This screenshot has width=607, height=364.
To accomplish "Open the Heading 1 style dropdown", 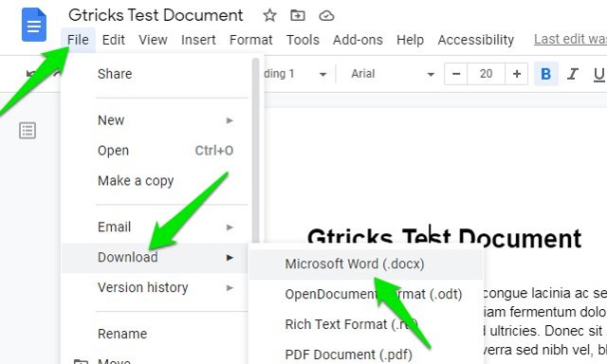I will tap(295, 74).
